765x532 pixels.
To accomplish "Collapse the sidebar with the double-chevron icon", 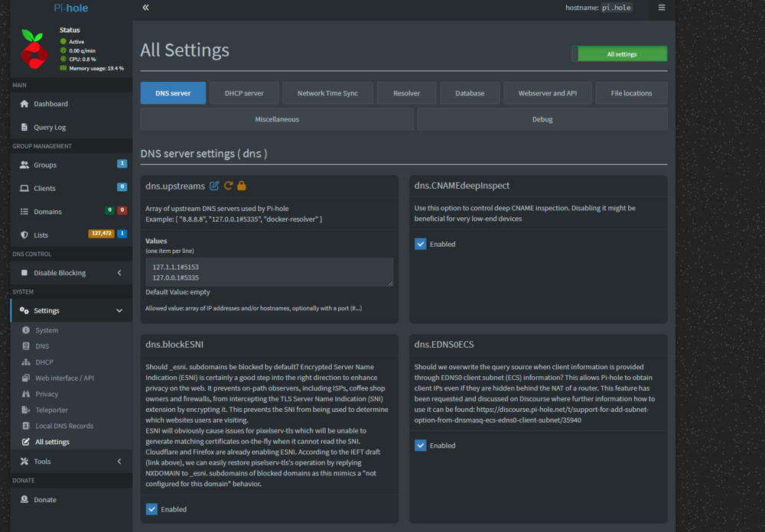I will (145, 8).
